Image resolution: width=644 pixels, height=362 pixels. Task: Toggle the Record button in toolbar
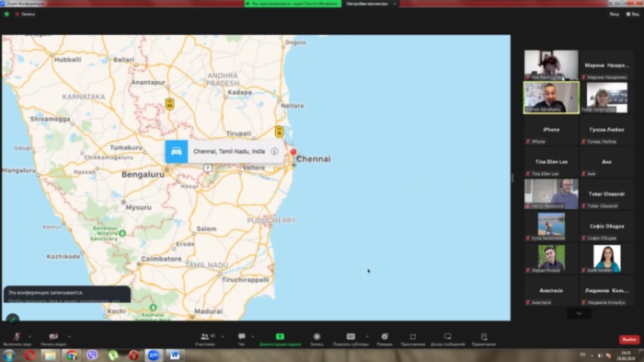(316, 339)
